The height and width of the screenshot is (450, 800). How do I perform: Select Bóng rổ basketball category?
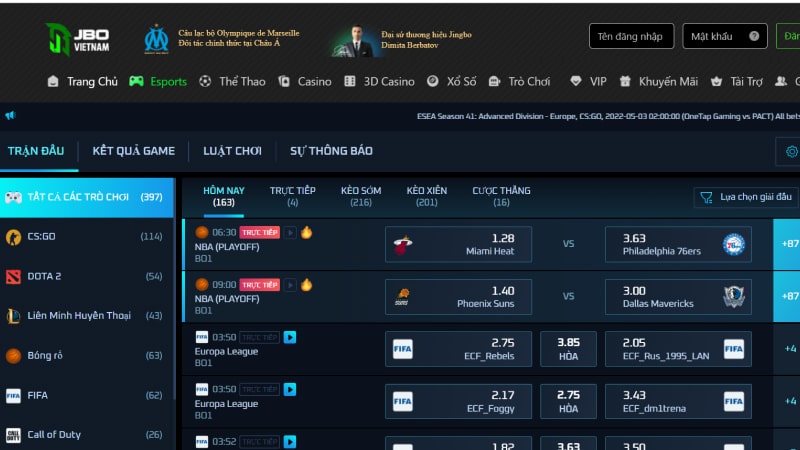(87, 356)
